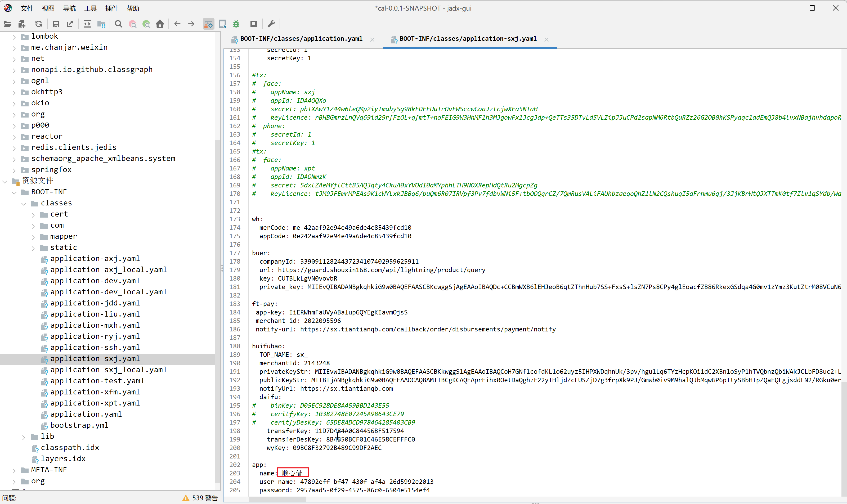847x504 pixels.
Task: Go to main activity home icon
Action: 160,24
